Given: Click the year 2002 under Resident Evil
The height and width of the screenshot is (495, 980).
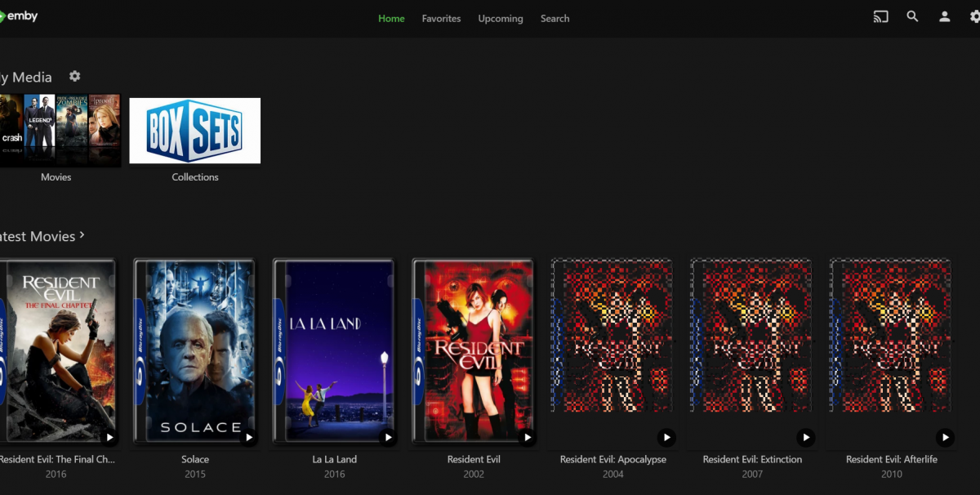Looking at the screenshot, I should click(474, 474).
